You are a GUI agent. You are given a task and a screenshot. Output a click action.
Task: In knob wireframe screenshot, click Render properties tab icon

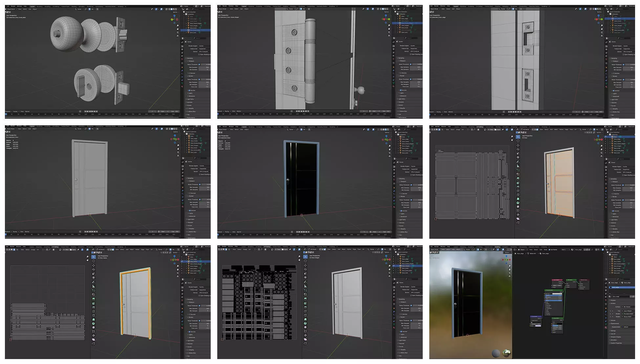[x=182, y=46]
